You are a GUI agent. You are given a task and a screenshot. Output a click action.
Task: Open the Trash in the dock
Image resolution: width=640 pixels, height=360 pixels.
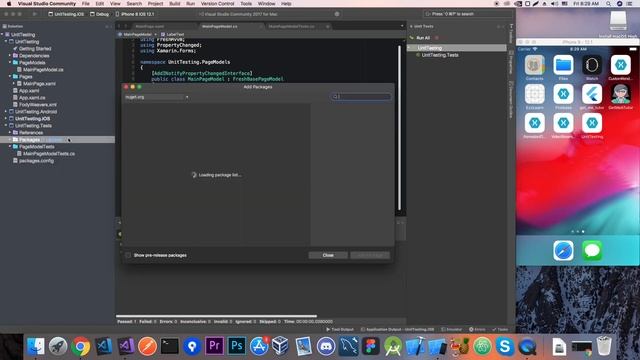pos(604,347)
